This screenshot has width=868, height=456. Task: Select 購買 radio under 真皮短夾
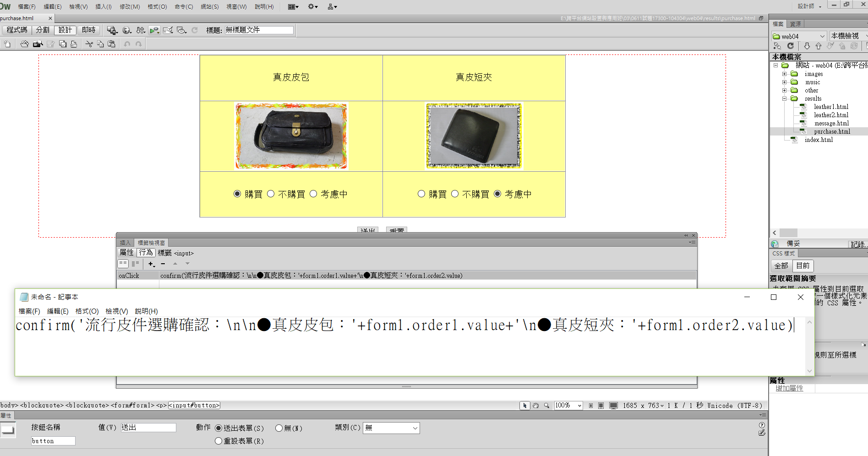point(421,194)
